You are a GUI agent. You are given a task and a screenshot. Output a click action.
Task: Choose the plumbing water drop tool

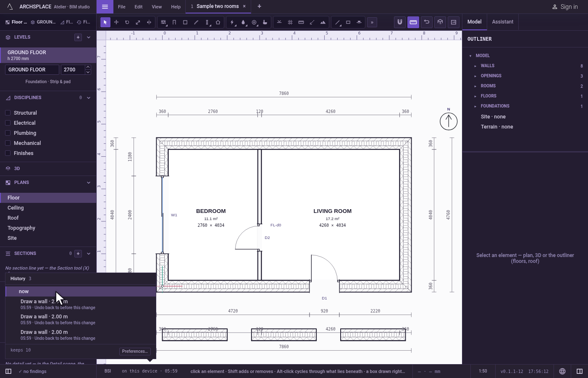[243, 22]
